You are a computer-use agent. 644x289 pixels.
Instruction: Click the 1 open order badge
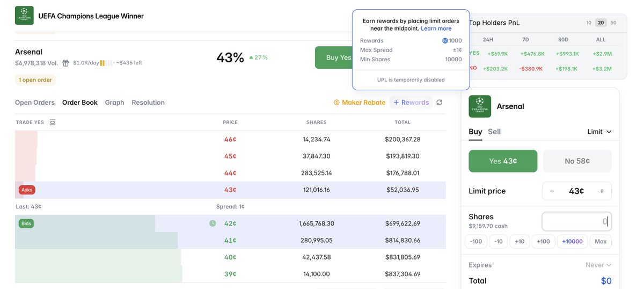coord(35,80)
